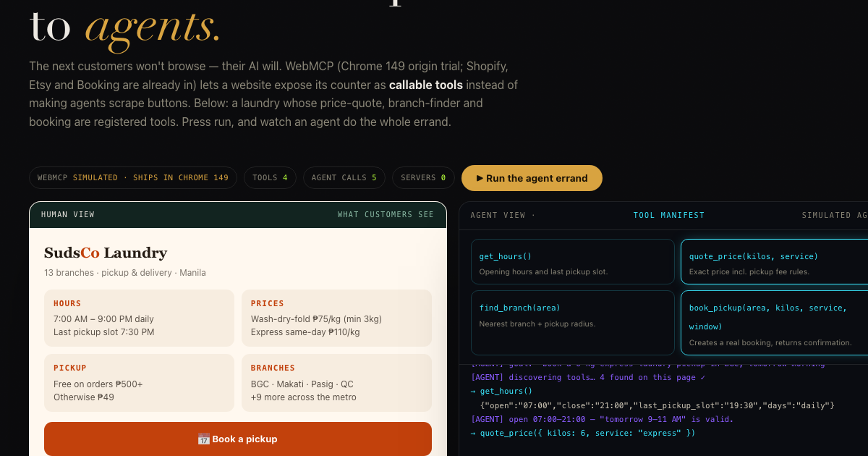Screen dimensions: 868x456
Task: Click the calendar icon on Book a pickup
Action: 203,439
